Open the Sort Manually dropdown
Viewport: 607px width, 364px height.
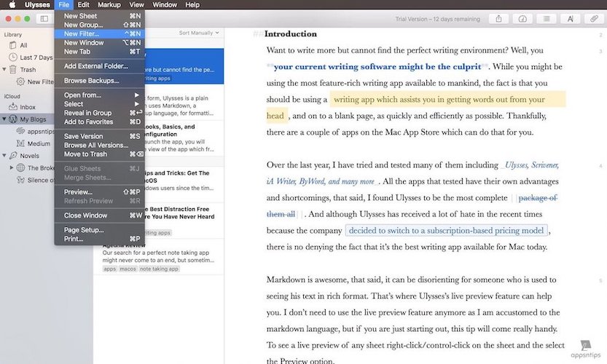[x=198, y=33]
